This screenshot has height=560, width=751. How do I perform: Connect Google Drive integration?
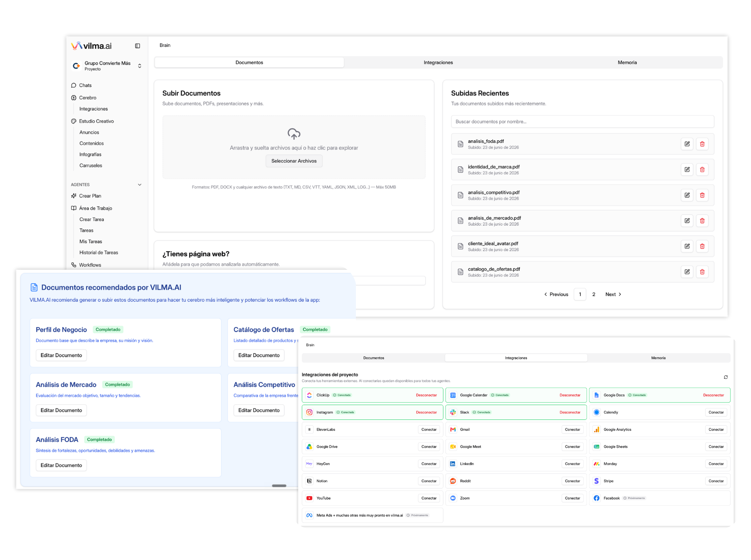429,447
